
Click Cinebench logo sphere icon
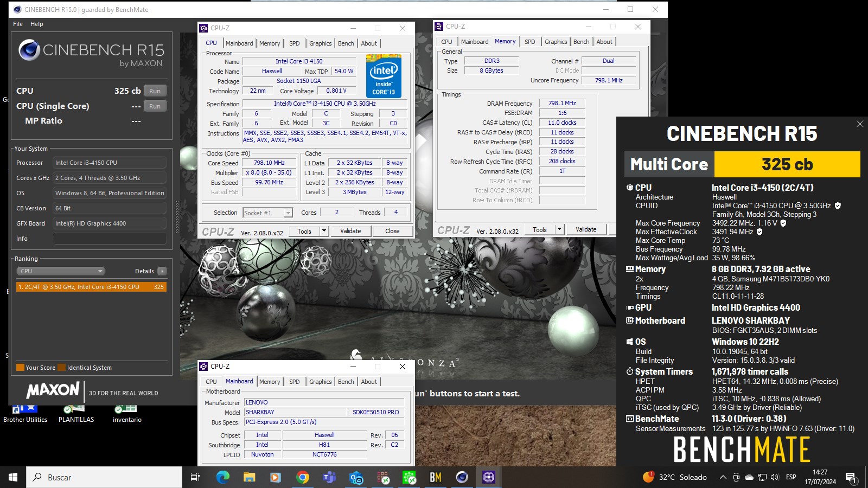(x=29, y=50)
